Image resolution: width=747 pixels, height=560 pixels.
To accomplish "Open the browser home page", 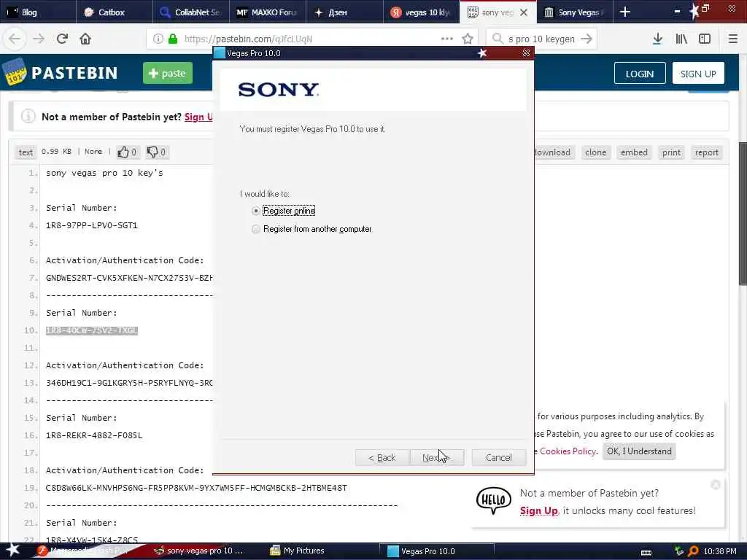I will (85, 39).
